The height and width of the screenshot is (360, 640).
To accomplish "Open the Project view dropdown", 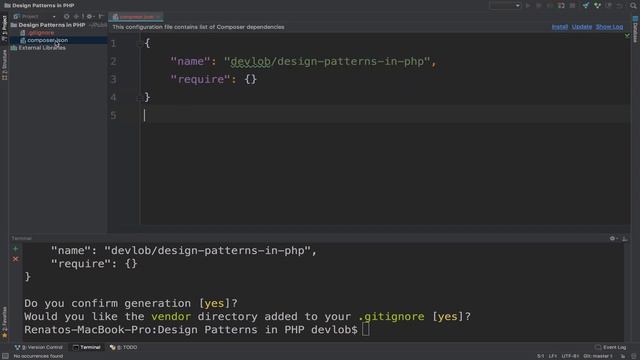I will click(x=34, y=16).
